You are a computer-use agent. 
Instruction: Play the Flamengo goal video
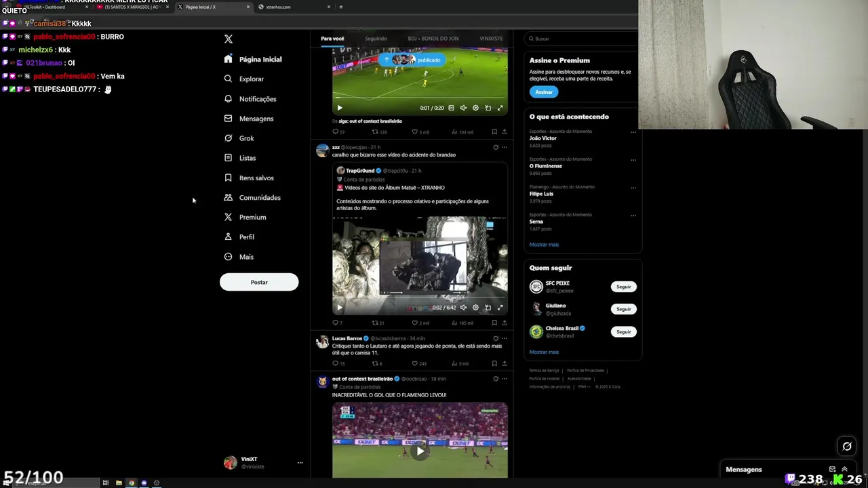[x=420, y=451]
